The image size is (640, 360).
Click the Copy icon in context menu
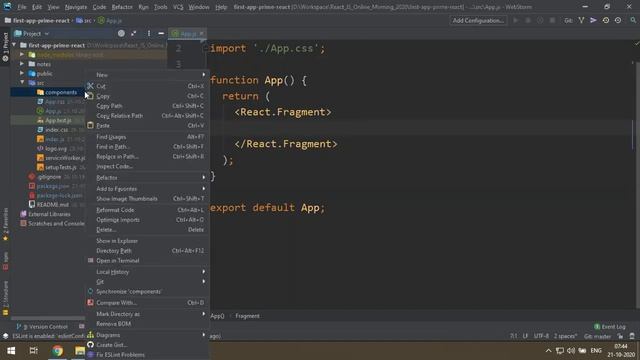point(90,96)
